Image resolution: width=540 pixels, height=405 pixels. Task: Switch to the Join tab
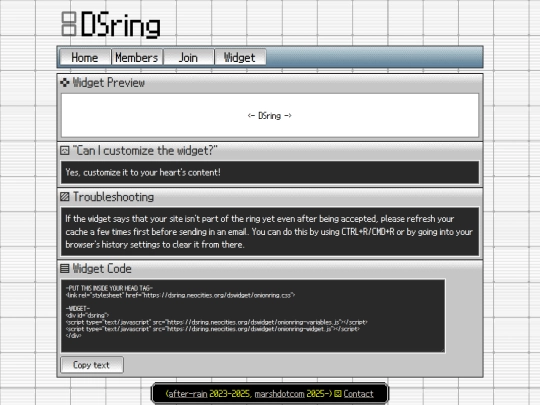188,57
